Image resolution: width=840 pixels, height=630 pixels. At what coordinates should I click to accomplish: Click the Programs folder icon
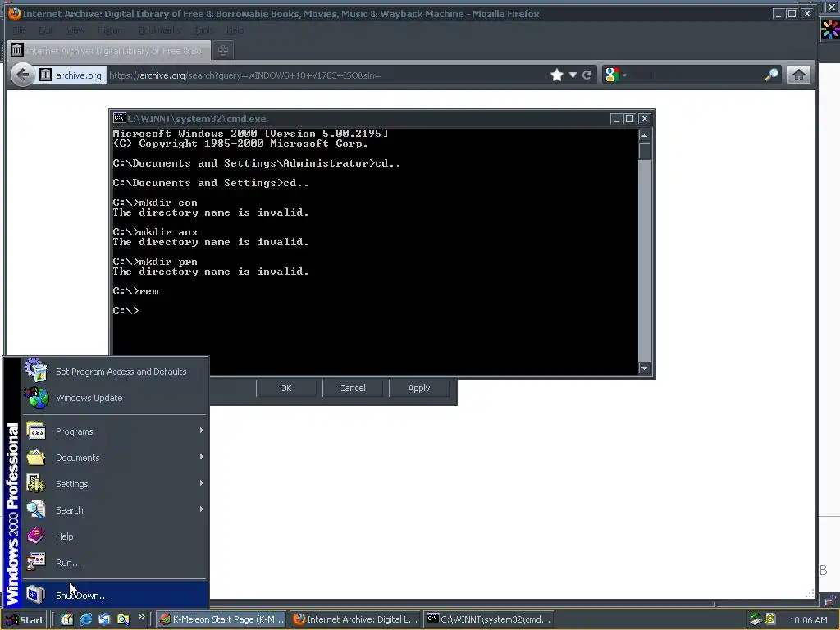coord(36,431)
